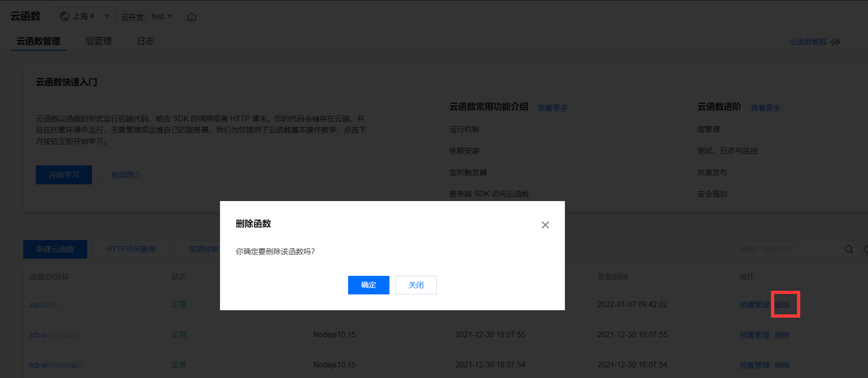Select the 状态 column header
This screenshot has width=868, height=378.
coord(179,277)
